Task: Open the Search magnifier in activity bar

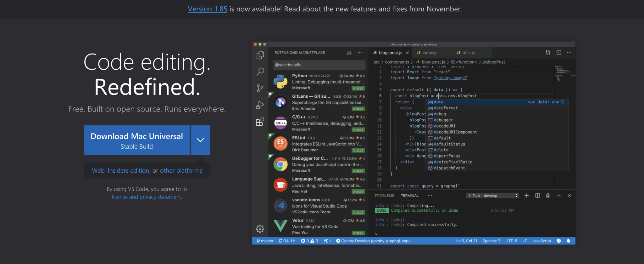Action: point(260,72)
